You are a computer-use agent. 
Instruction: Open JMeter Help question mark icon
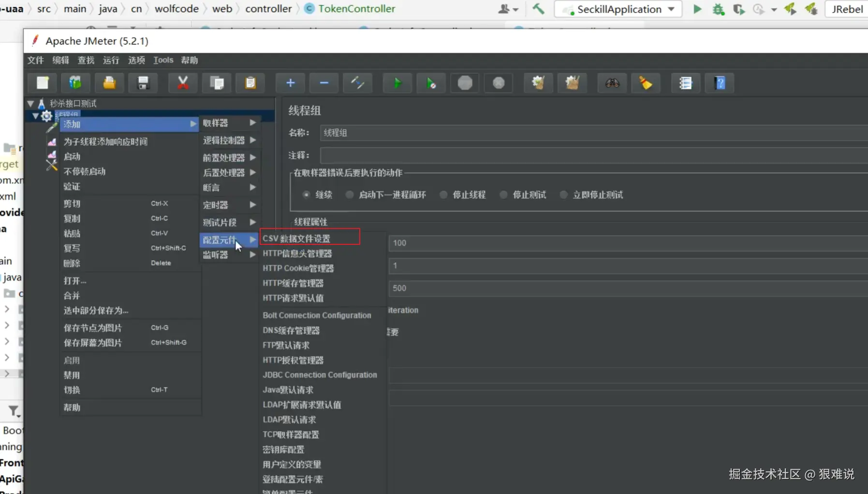(720, 83)
